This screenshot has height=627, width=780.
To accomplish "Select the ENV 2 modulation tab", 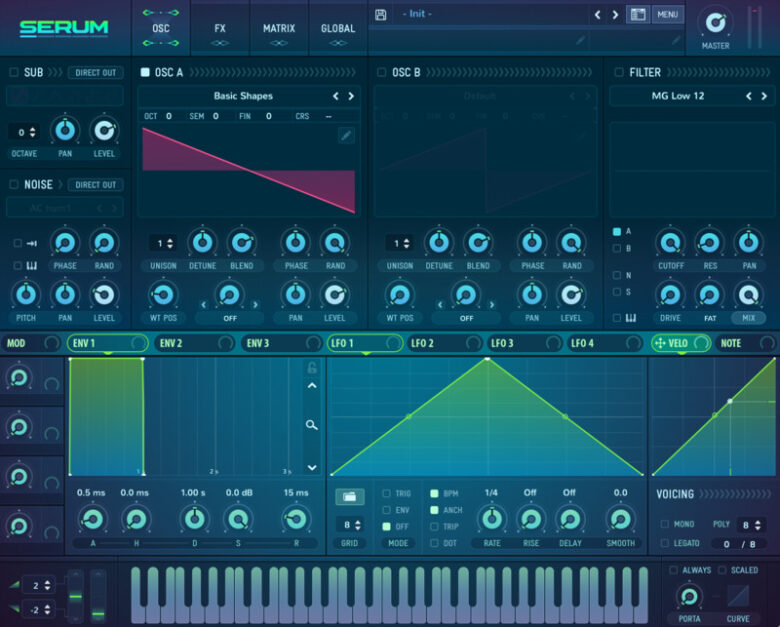I will coord(194,343).
